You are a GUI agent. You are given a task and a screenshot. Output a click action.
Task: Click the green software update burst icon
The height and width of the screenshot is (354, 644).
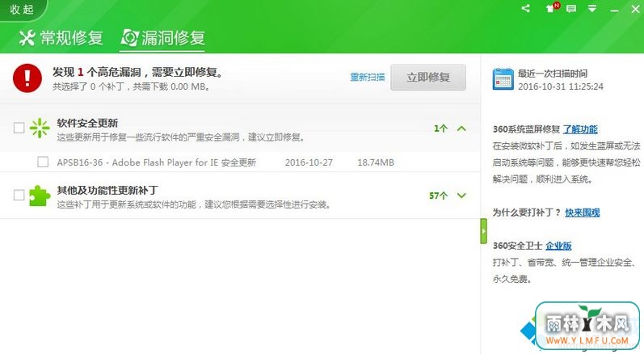click(x=40, y=129)
